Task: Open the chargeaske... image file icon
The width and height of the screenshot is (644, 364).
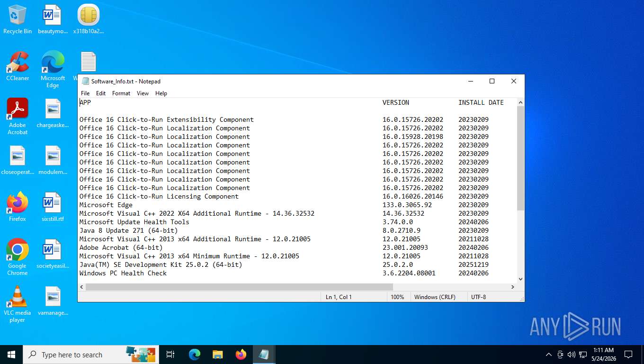Action: pos(53,113)
